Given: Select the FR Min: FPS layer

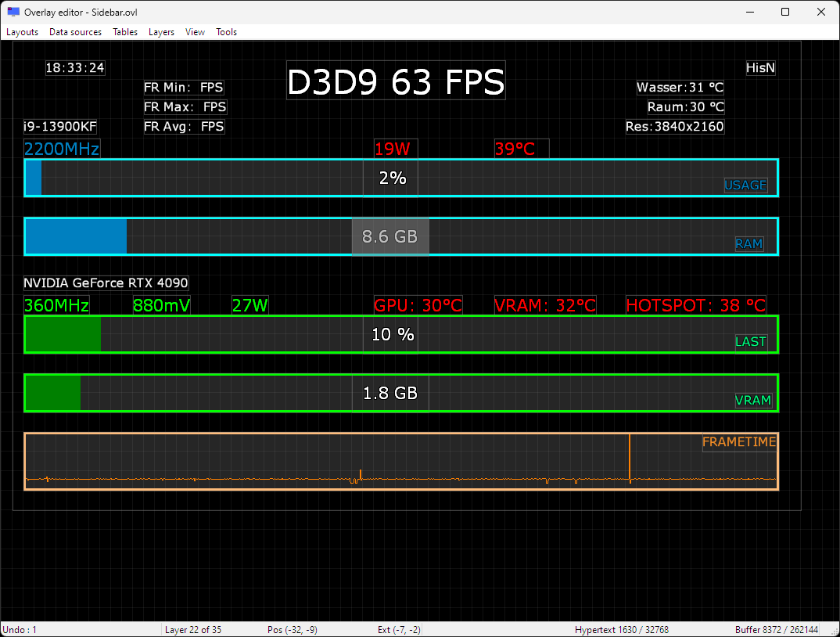Looking at the screenshot, I should [184, 88].
